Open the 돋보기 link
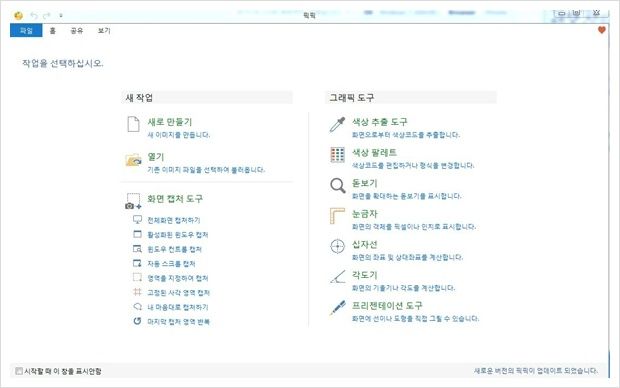The height and width of the screenshot is (388, 620). click(365, 183)
